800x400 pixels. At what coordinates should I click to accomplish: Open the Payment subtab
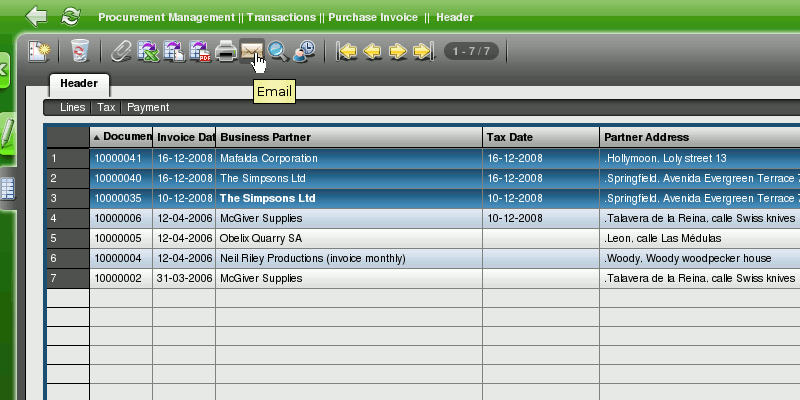pyautogui.click(x=148, y=107)
